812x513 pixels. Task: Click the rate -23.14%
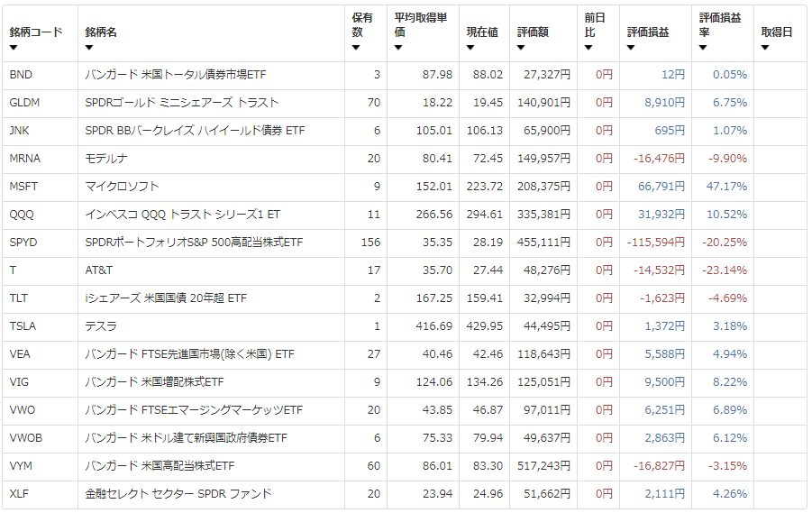pyautogui.click(x=725, y=271)
